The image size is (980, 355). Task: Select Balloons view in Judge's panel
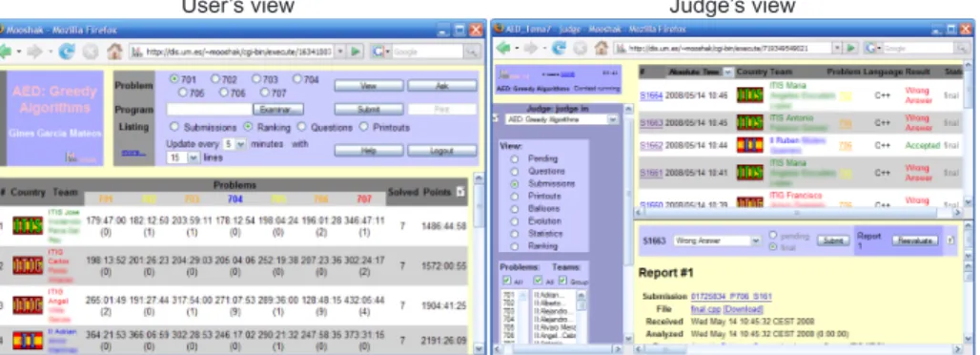pos(515,208)
